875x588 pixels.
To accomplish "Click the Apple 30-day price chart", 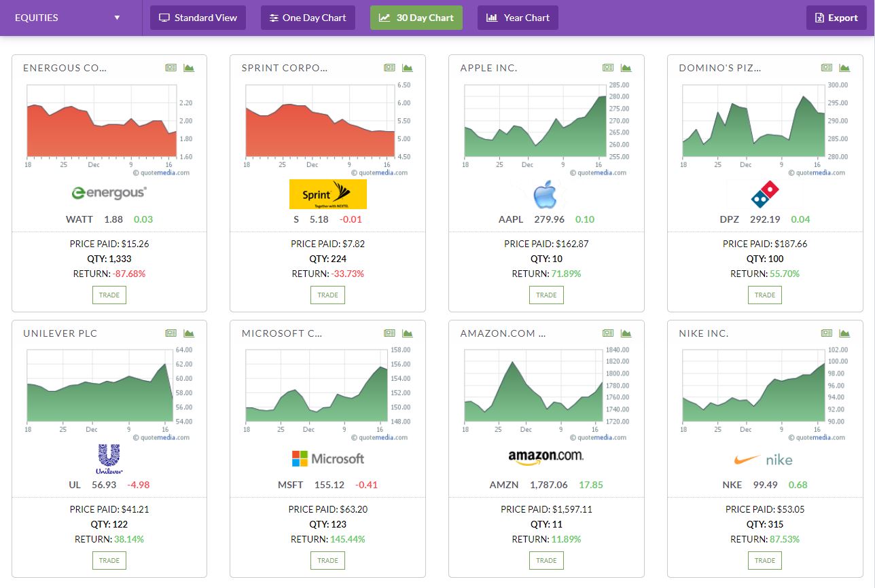I will point(547,128).
